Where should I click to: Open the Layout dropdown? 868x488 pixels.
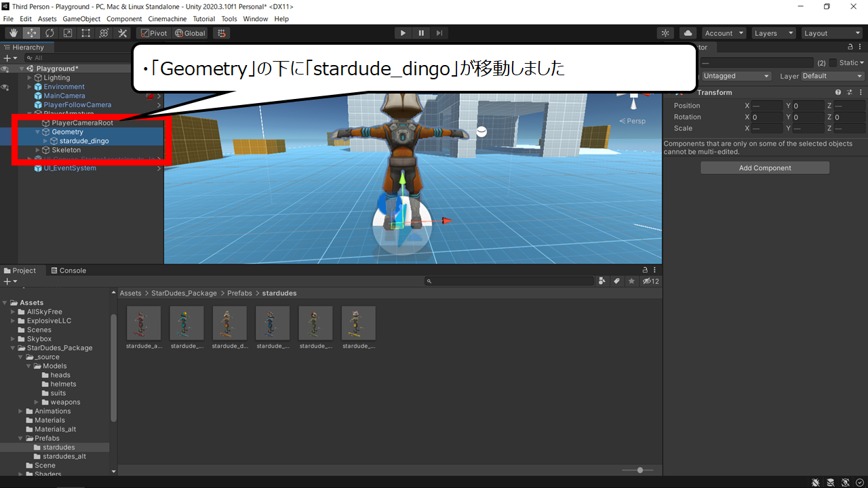pos(831,33)
